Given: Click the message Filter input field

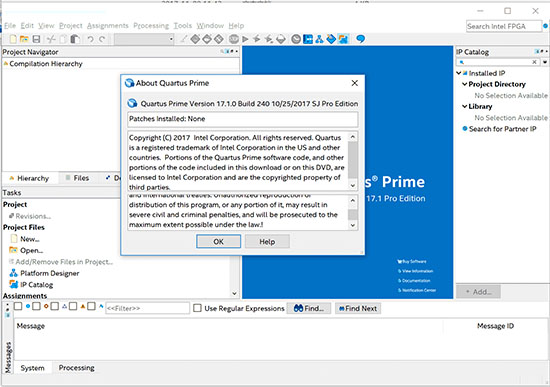Looking at the screenshot, I should pos(147,308).
